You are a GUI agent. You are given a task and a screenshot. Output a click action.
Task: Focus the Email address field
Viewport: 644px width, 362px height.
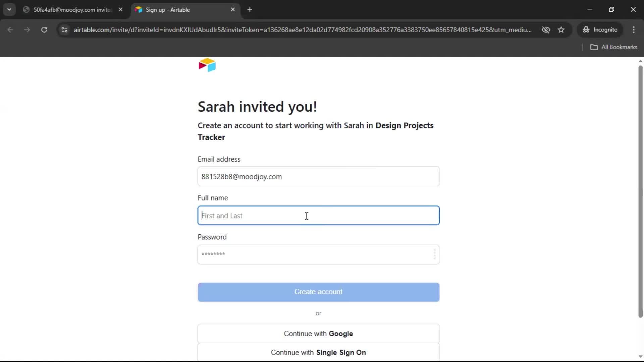pyautogui.click(x=318, y=176)
